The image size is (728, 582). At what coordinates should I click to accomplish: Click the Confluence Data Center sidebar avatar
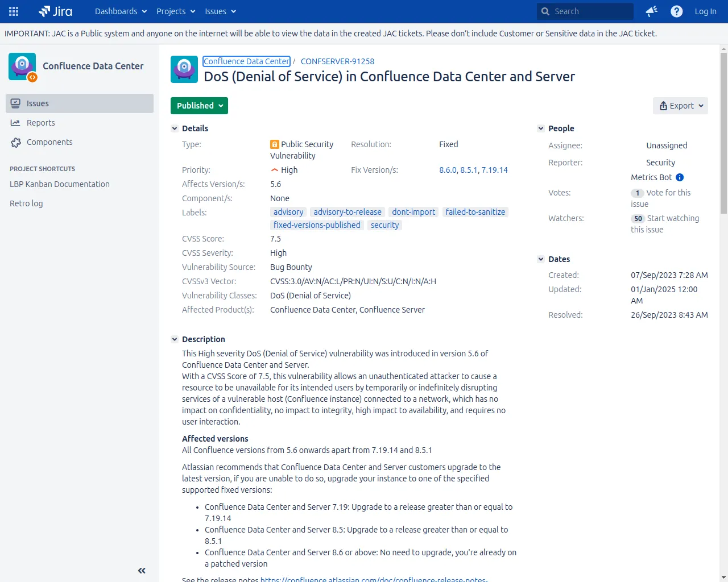(22, 66)
